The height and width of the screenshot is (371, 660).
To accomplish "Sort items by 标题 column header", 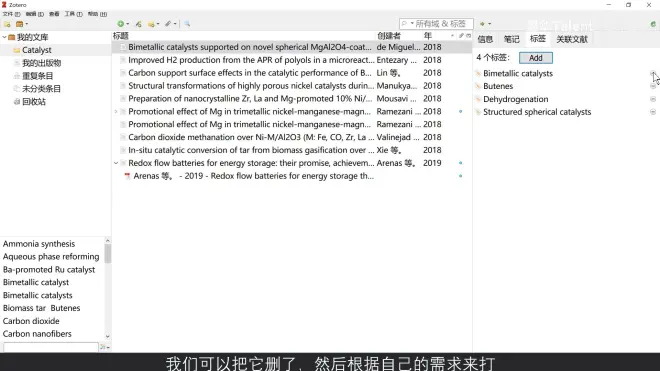I will [x=121, y=36].
